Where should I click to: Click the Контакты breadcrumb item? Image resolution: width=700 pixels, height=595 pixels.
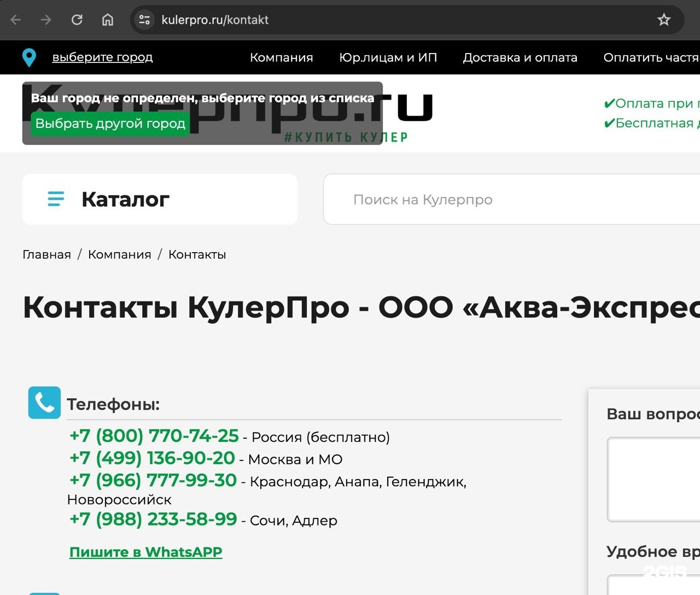pyautogui.click(x=197, y=254)
